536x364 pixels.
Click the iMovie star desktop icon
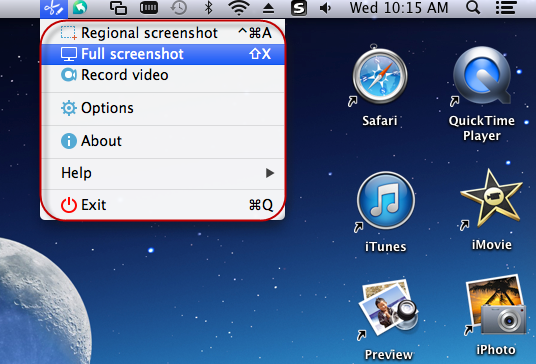tap(491, 199)
